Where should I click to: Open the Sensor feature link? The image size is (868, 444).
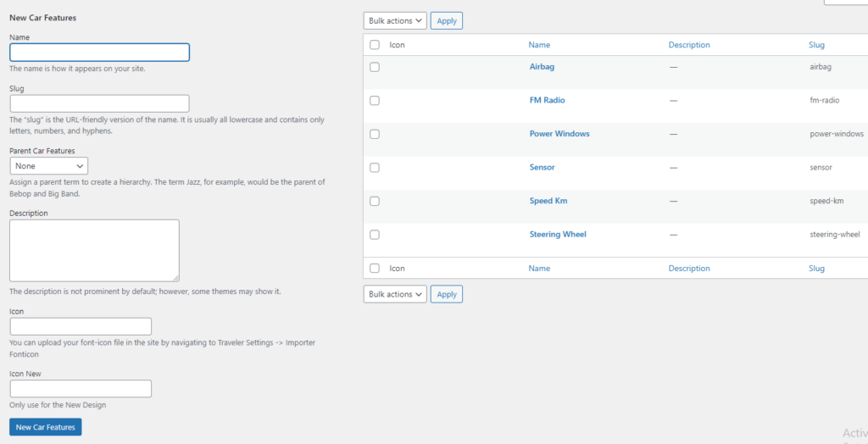click(x=542, y=168)
